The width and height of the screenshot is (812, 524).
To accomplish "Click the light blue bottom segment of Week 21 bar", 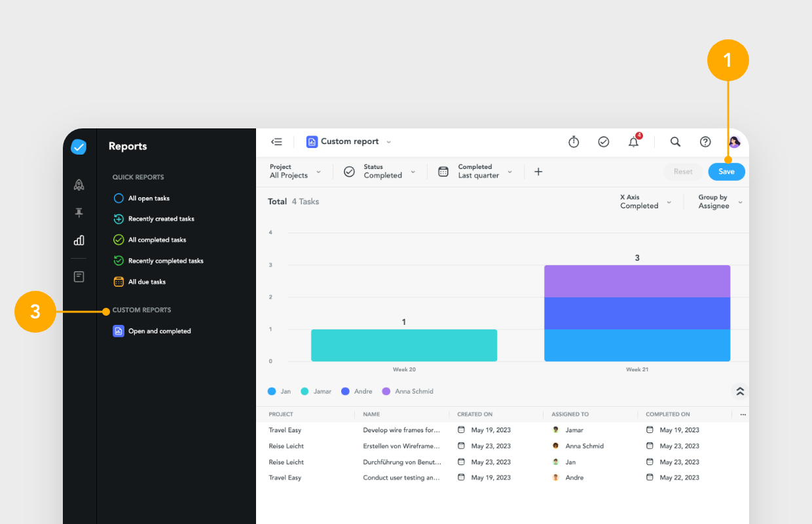I will 637,345.
